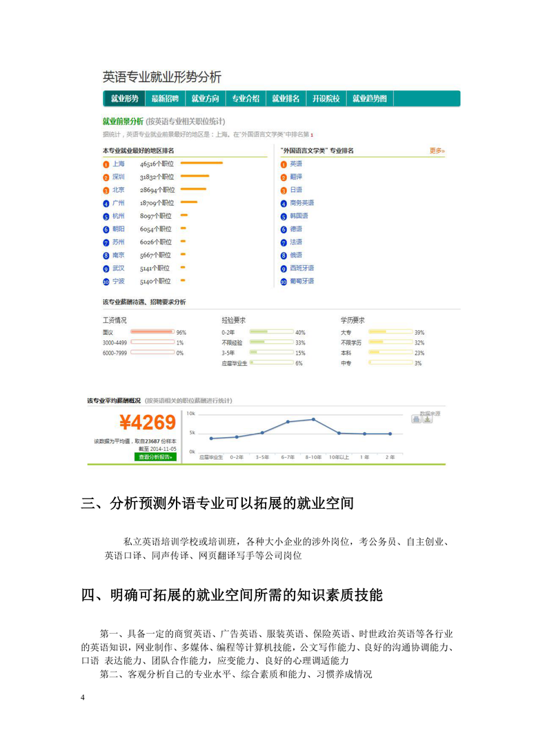Screen dimensions: 534x756
Task: Open the 西班牙语 major link
Action: pos(302,268)
